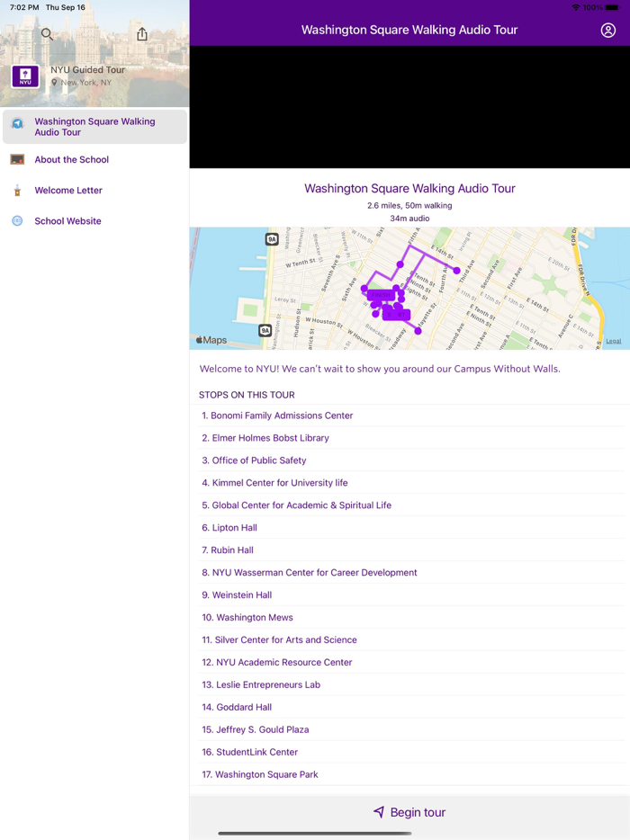The width and height of the screenshot is (630, 840).
Task: Select stop 14. Goddard Hall
Action: tap(409, 707)
